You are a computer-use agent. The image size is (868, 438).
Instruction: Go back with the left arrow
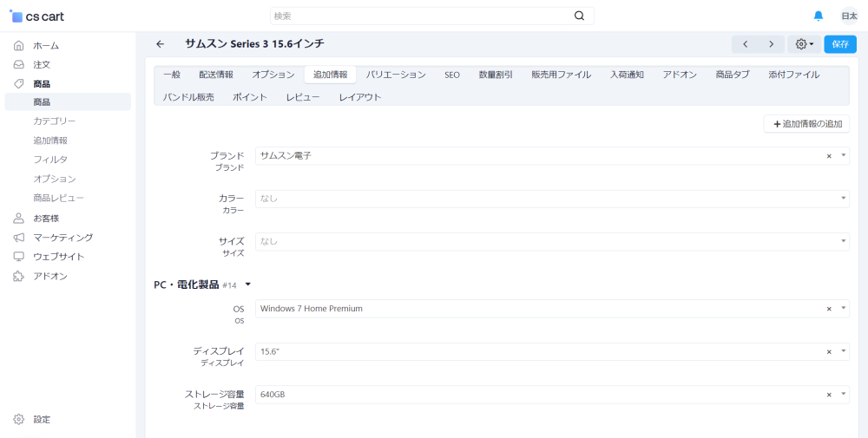(160, 44)
